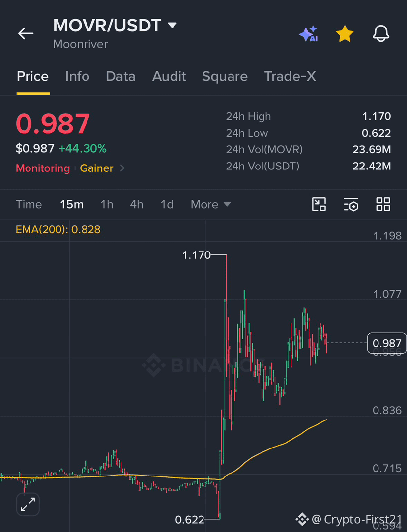The height and width of the screenshot is (532, 407).
Task: Click the Monitoring tag
Action: coord(43,168)
